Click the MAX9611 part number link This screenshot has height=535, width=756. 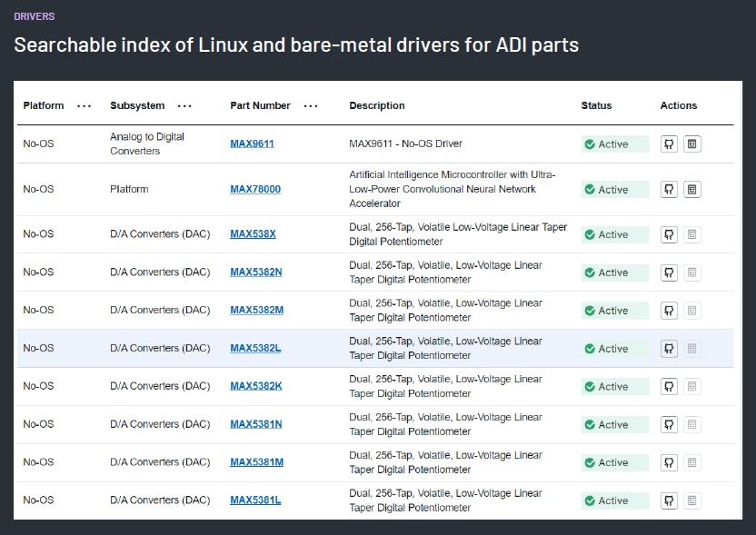252,144
